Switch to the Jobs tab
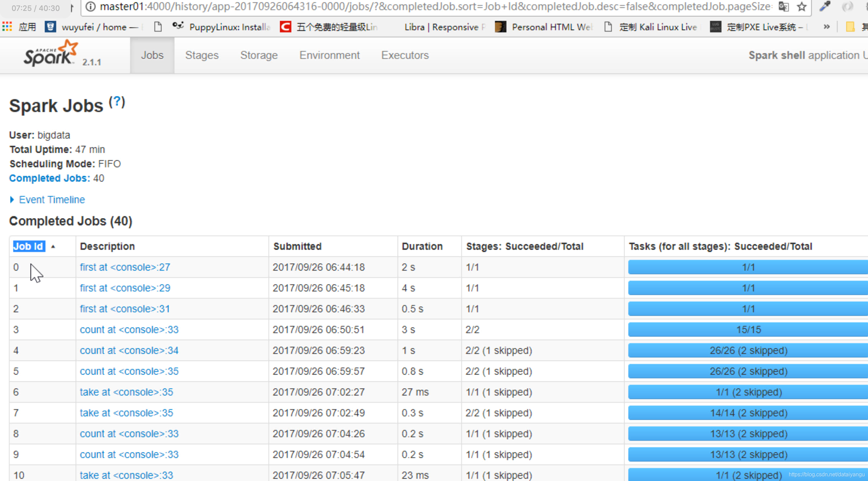868x481 pixels. tap(152, 55)
